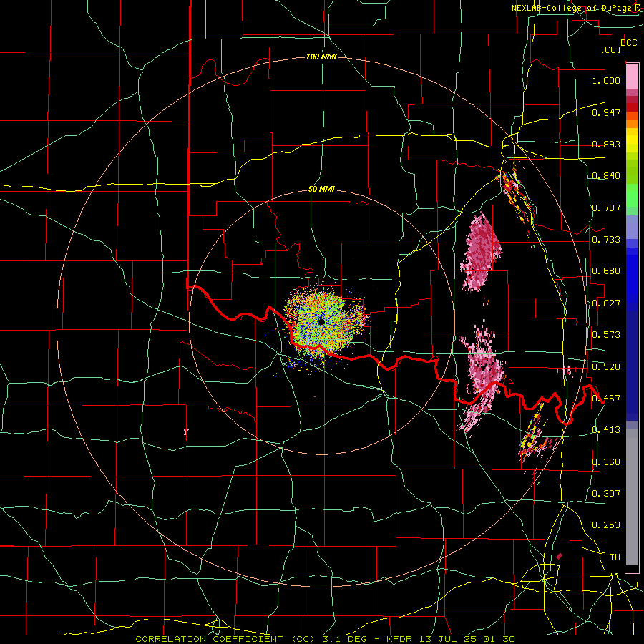Image resolution: width=644 pixels, height=644 pixels.
Task: Click the 0.253 legend value
Action: tap(606, 525)
